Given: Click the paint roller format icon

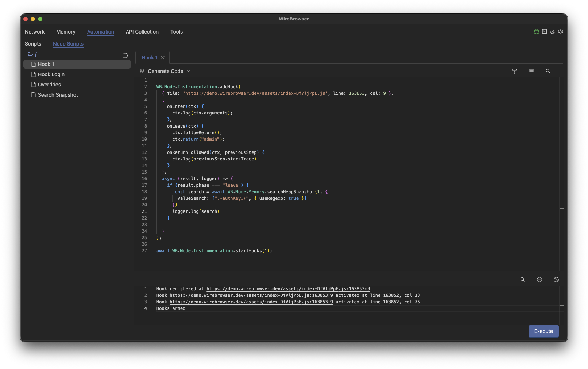Looking at the screenshot, I should point(515,71).
